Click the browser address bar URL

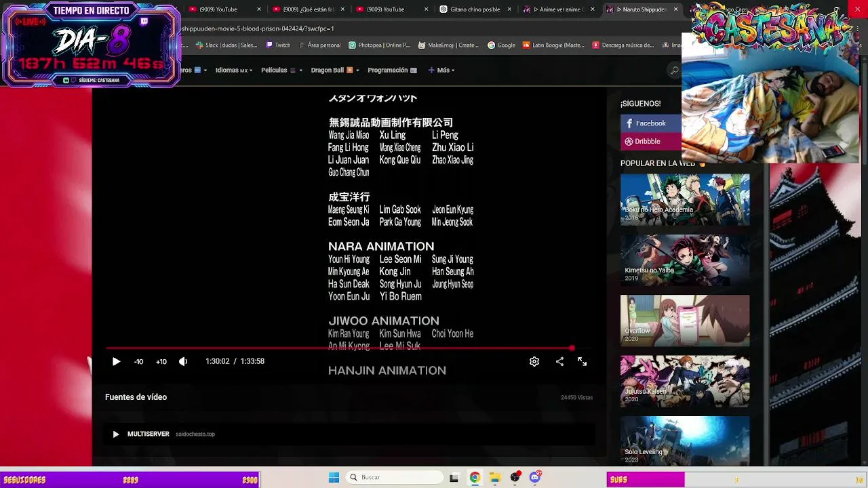pos(258,29)
